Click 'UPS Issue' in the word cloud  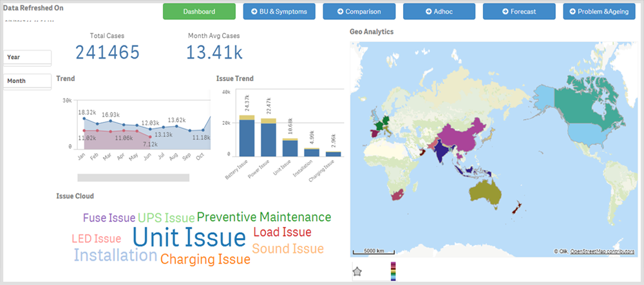tap(166, 217)
